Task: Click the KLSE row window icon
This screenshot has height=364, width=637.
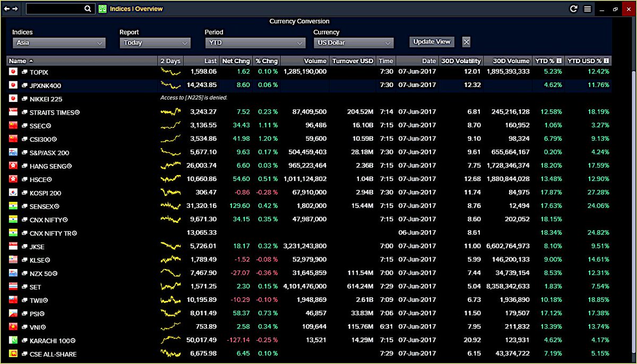Action: click(x=24, y=260)
